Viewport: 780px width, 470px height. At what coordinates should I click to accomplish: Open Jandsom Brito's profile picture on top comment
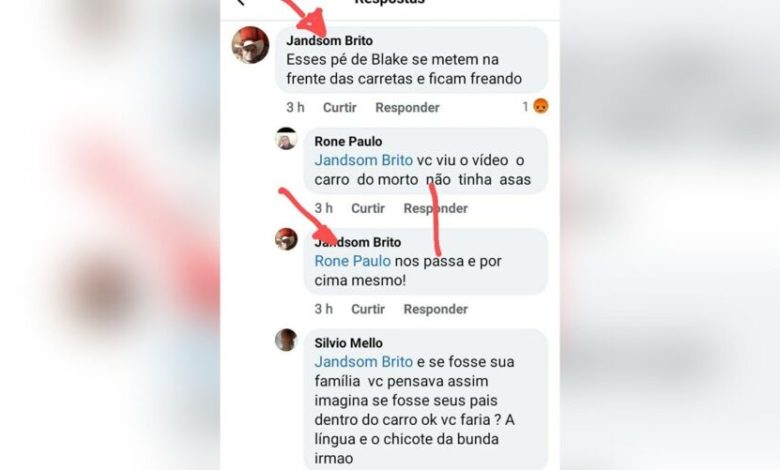[x=251, y=45]
